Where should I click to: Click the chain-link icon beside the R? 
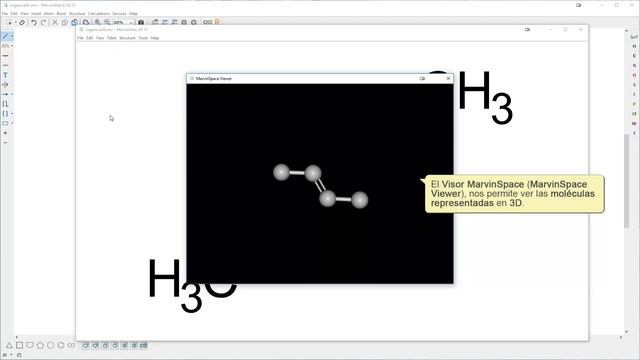[207, 22]
